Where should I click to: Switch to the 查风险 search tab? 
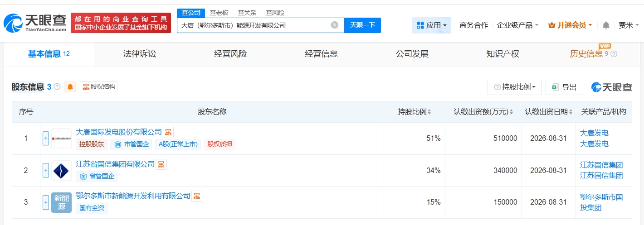(x=275, y=13)
